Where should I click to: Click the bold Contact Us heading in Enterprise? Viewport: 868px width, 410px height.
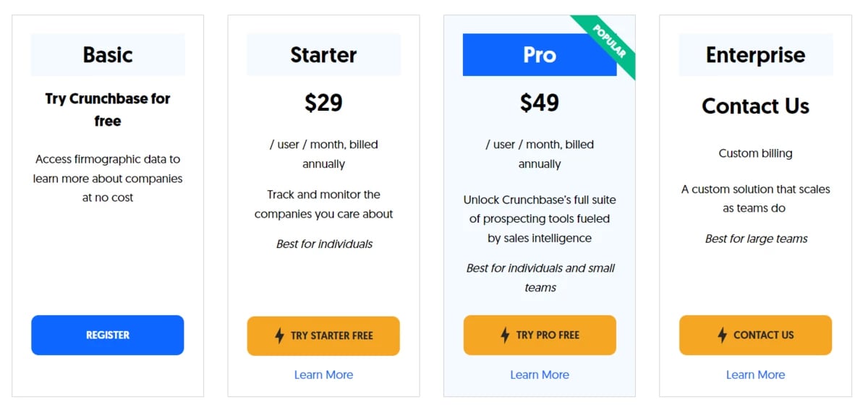tap(755, 106)
